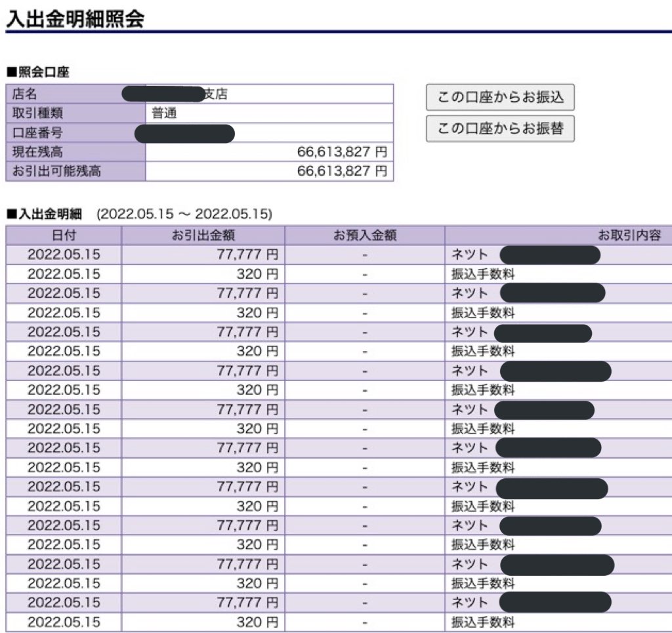Select the ■照会口座 section heading

37,72
